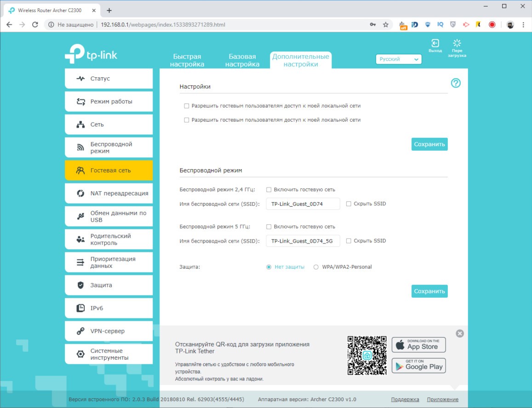Image resolution: width=532 pixels, height=408 pixels.
Task: Check Скрыть SSID for 5 ГГц network
Action: pyautogui.click(x=349, y=241)
